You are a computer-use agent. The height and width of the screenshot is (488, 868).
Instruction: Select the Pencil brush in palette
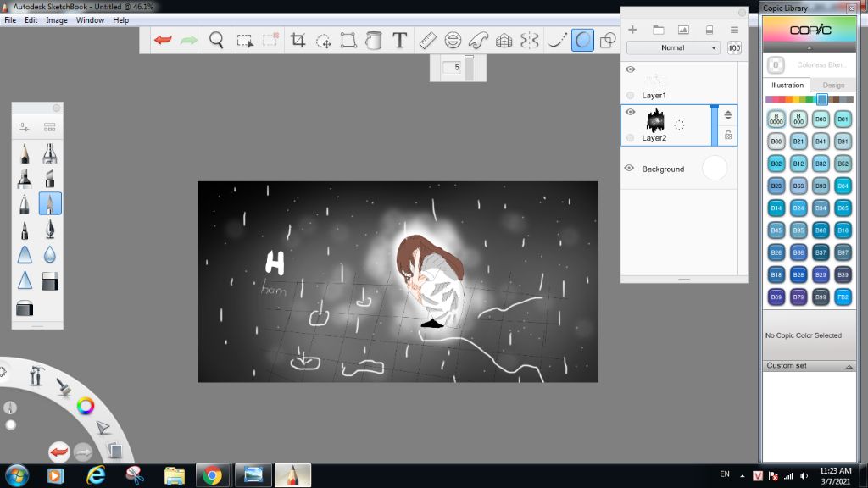pos(25,154)
